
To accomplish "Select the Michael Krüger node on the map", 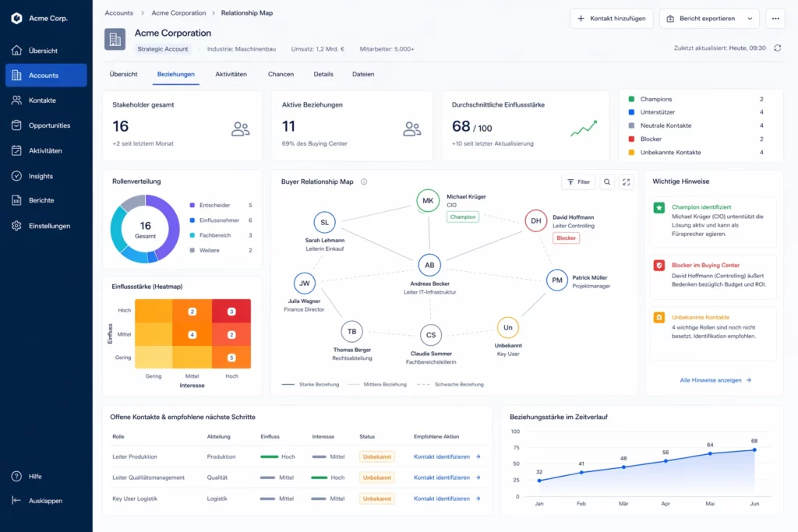I will pos(428,201).
